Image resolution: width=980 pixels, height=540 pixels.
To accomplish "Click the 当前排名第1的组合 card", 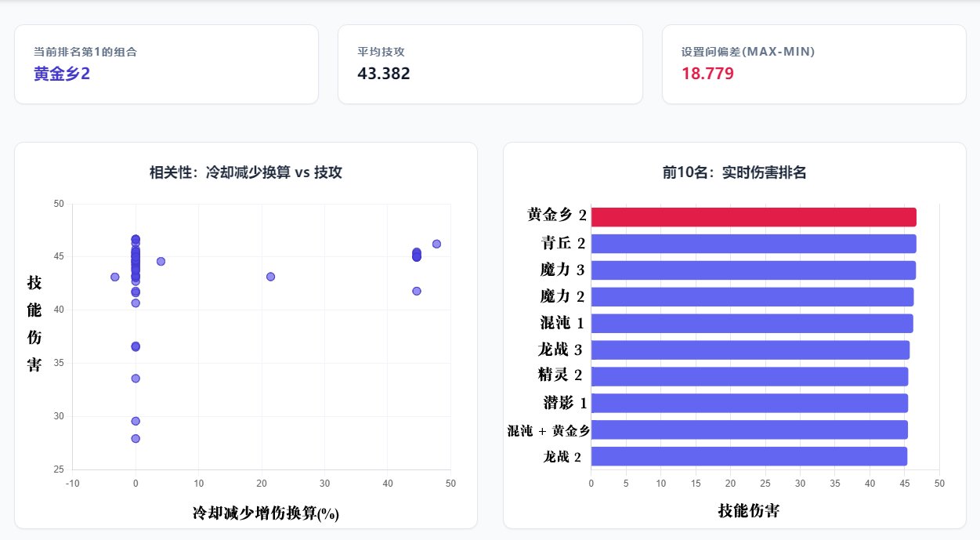I will click(x=166, y=63).
